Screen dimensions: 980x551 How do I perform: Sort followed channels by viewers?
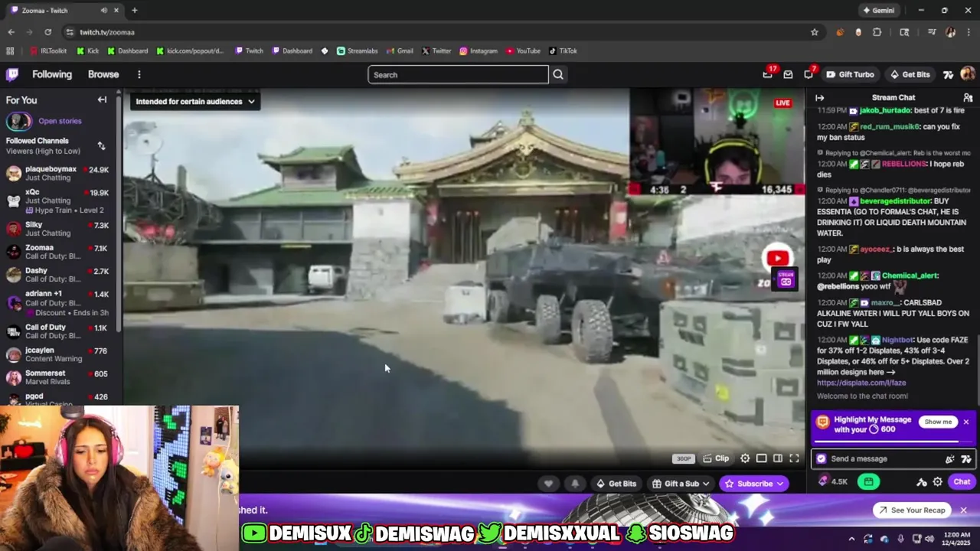pos(101,145)
